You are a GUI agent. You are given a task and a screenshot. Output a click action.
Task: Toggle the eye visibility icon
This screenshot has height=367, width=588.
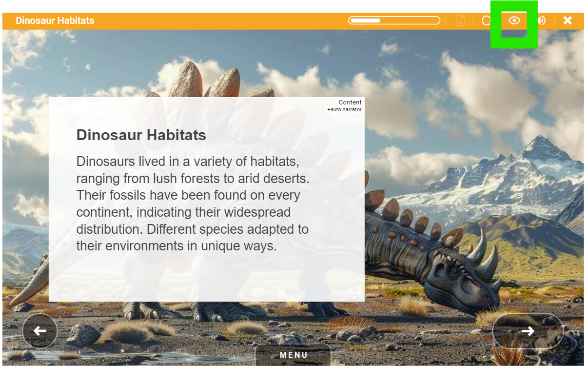pos(514,20)
